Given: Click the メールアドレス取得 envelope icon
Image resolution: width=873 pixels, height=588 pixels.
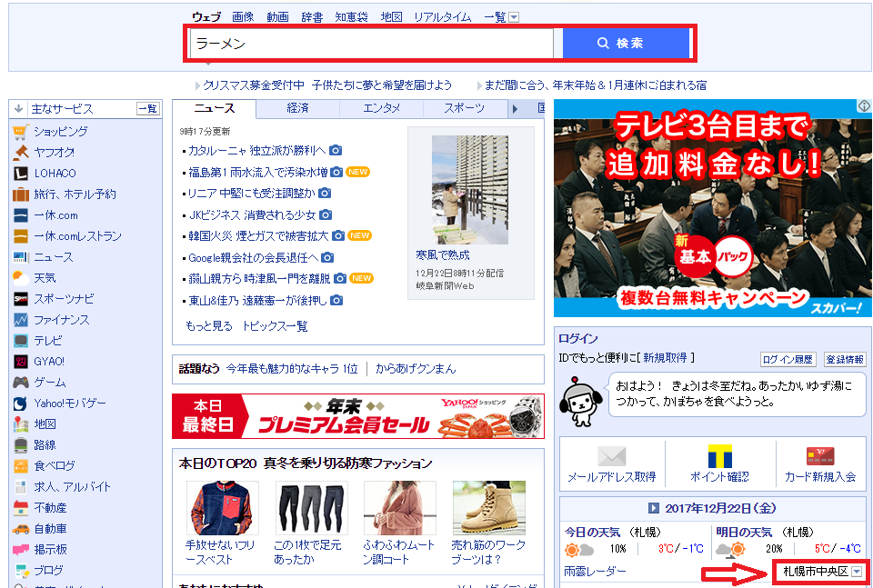Looking at the screenshot, I should click(x=611, y=456).
